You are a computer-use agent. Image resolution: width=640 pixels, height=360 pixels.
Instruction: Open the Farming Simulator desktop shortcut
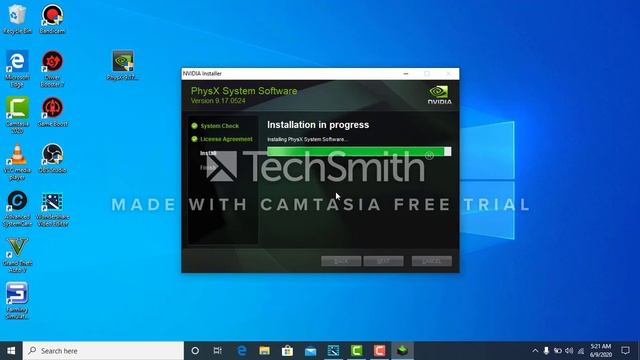(x=17, y=300)
